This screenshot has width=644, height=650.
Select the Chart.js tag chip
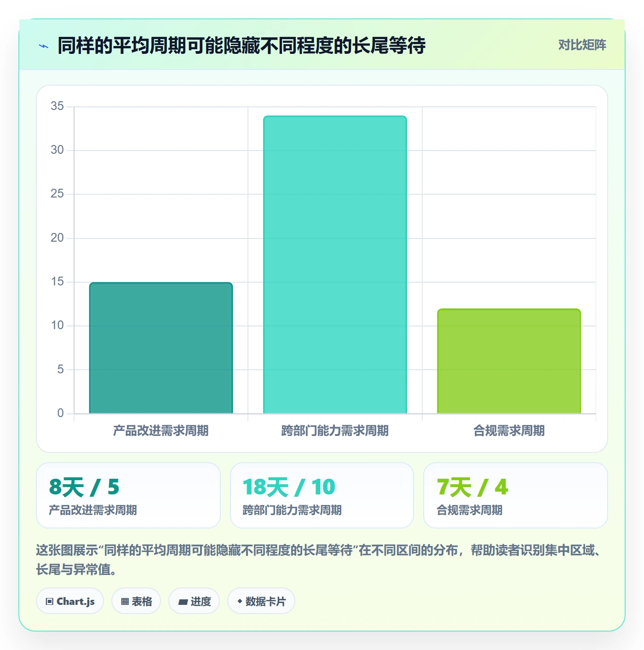pos(70,601)
